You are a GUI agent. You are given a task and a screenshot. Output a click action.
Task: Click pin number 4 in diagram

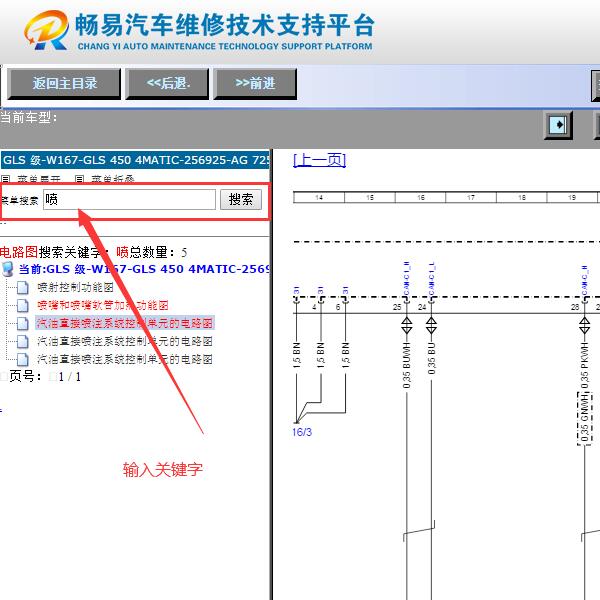point(314,307)
